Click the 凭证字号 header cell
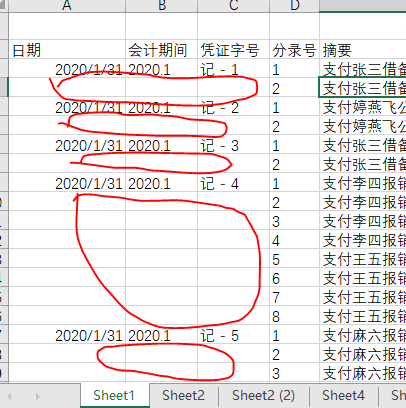Image resolution: width=406 pixels, height=408 pixels. 233,50
